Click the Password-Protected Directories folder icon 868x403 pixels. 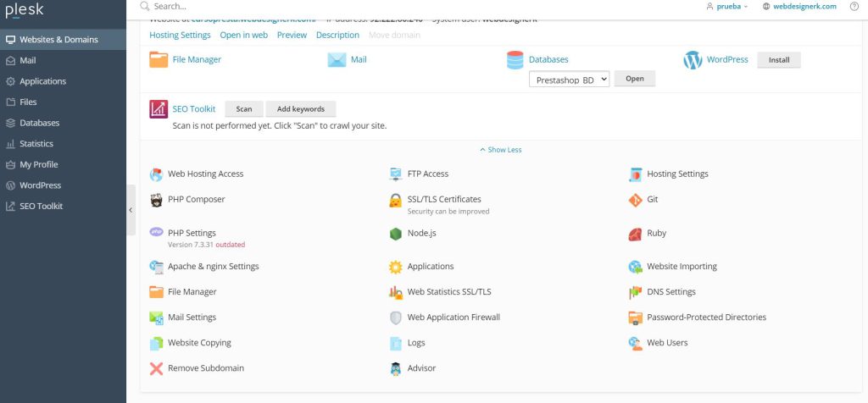click(x=636, y=317)
